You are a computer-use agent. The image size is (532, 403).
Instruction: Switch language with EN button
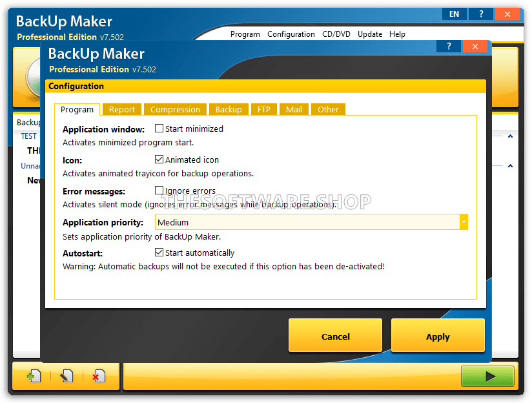tap(455, 14)
